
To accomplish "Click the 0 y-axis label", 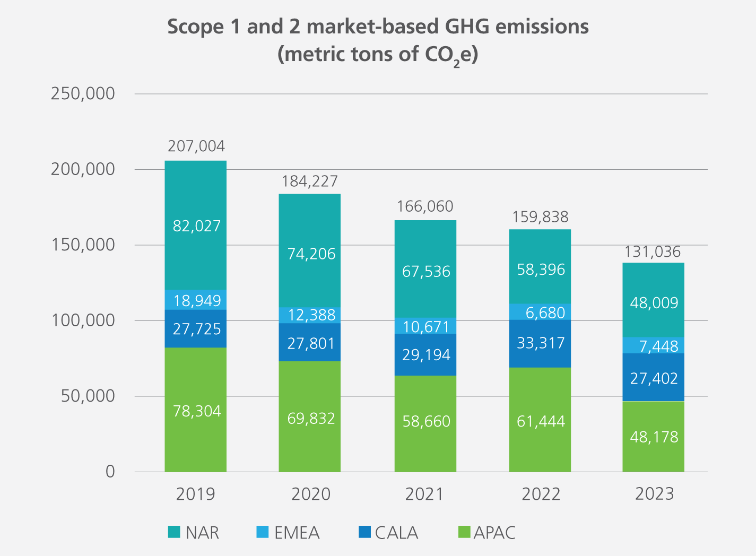I will 110,471.
